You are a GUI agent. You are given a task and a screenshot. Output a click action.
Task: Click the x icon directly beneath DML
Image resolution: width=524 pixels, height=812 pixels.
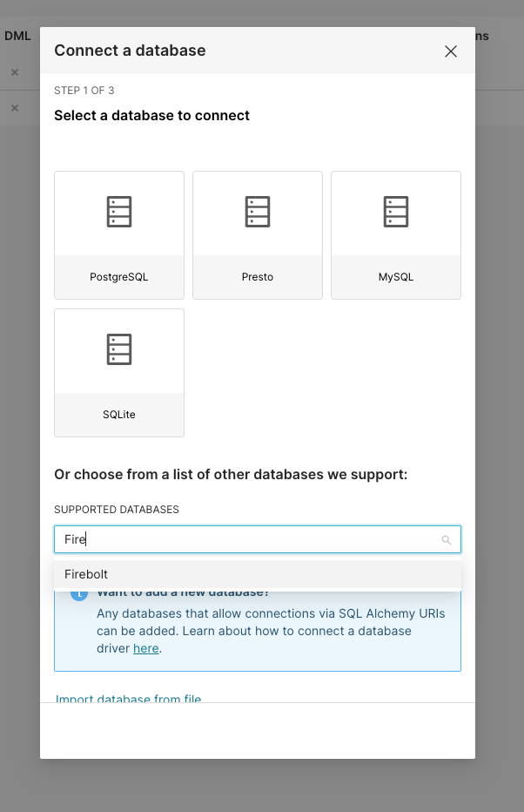(x=15, y=72)
